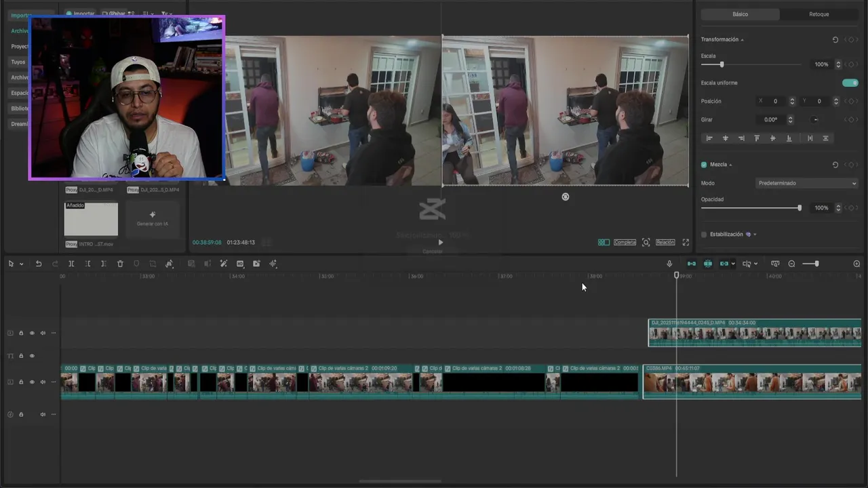Open the selection tool mode dropdown arrow

tap(21, 264)
